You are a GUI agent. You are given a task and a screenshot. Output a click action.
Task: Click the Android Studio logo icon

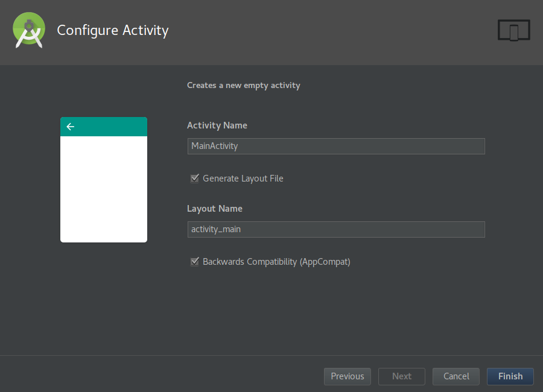click(29, 30)
